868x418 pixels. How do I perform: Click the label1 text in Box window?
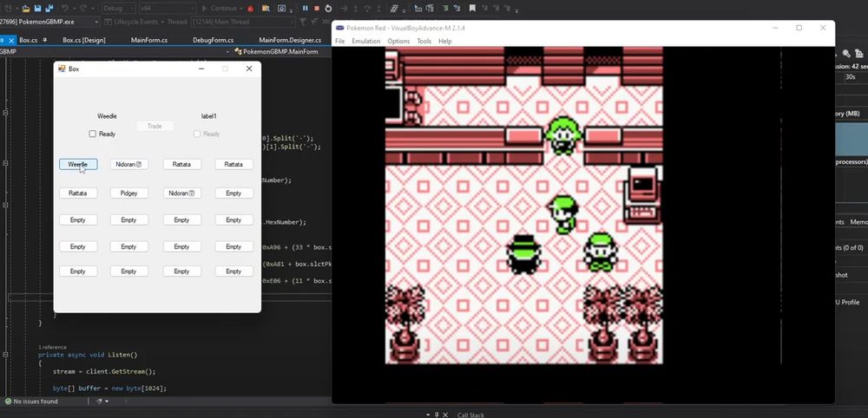pos(208,116)
